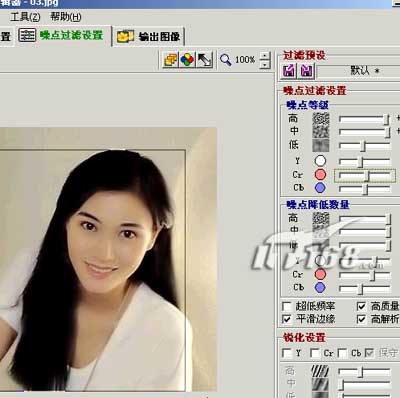Click the RGB color channels icon
Viewport: 400px width, 398px height.
click(x=187, y=60)
